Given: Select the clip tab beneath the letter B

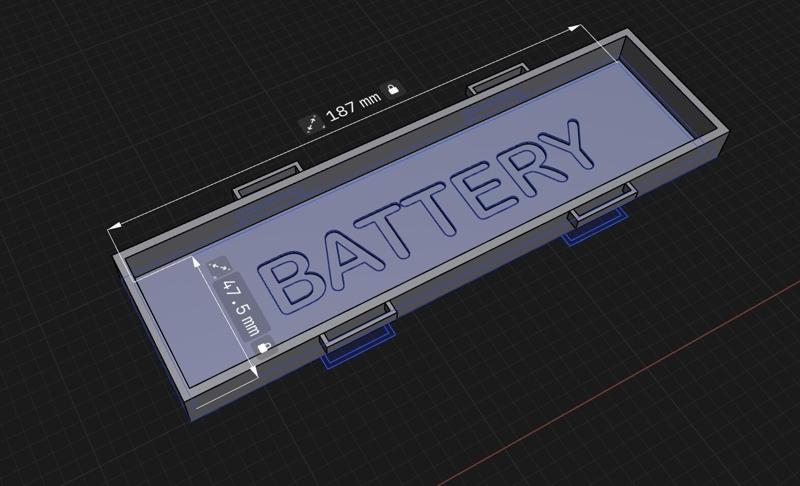Looking at the screenshot, I should (x=358, y=327).
